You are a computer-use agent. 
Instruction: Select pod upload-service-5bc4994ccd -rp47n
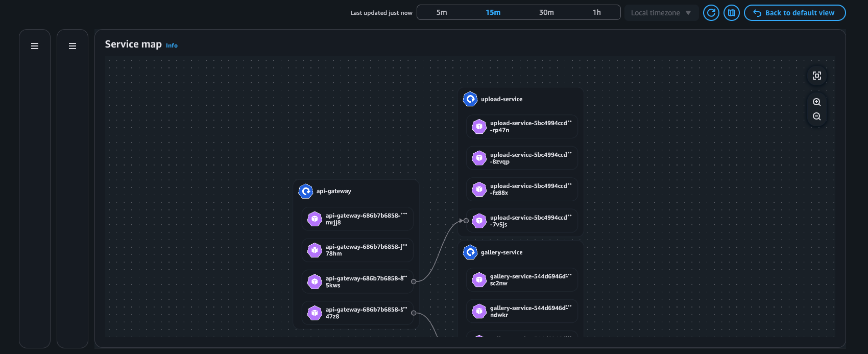(x=522, y=127)
